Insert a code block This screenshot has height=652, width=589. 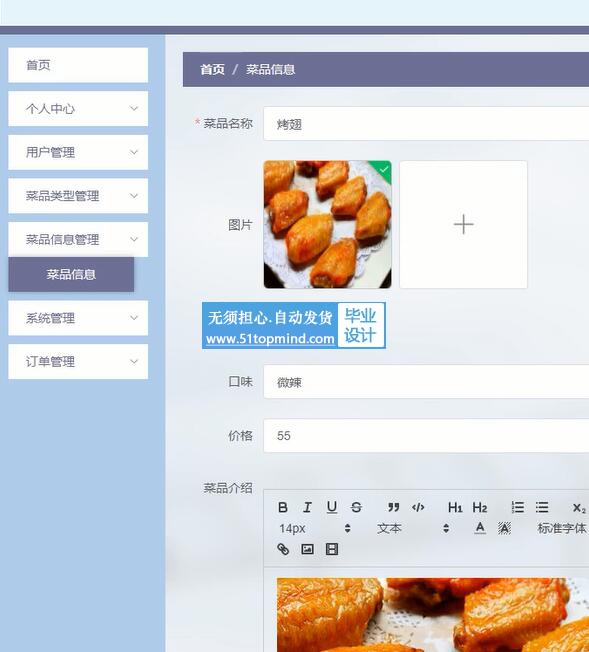click(x=418, y=507)
